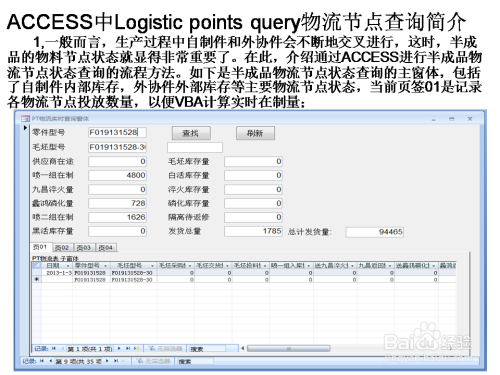Image resolution: width=500 pixels, height=375 pixels.
Task: Click the 2013-1-3 date cell
Action: pyautogui.click(x=57, y=273)
